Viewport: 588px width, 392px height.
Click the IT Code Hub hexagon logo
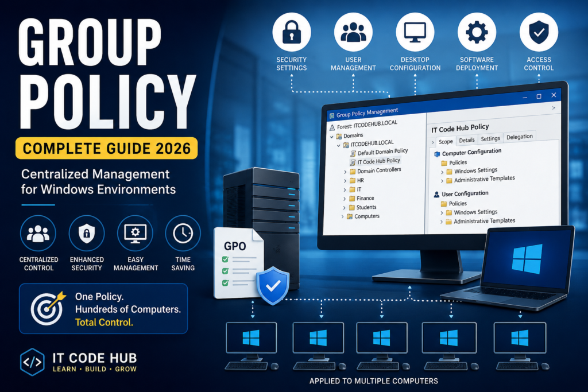[x=32, y=362]
